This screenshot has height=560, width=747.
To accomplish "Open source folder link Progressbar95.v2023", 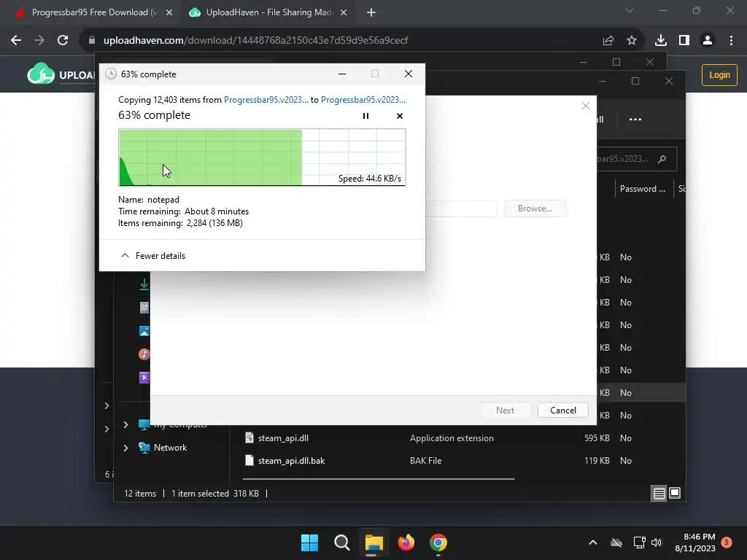I will [x=266, y=99].
